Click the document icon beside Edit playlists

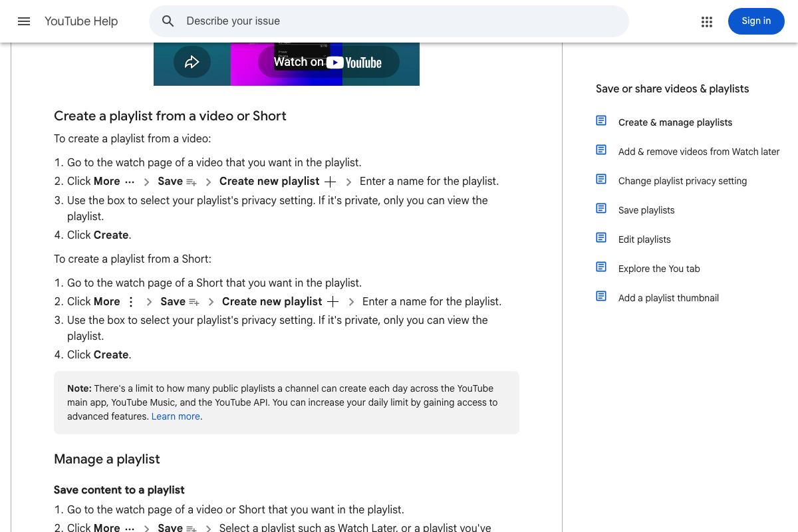coord(601,237)
